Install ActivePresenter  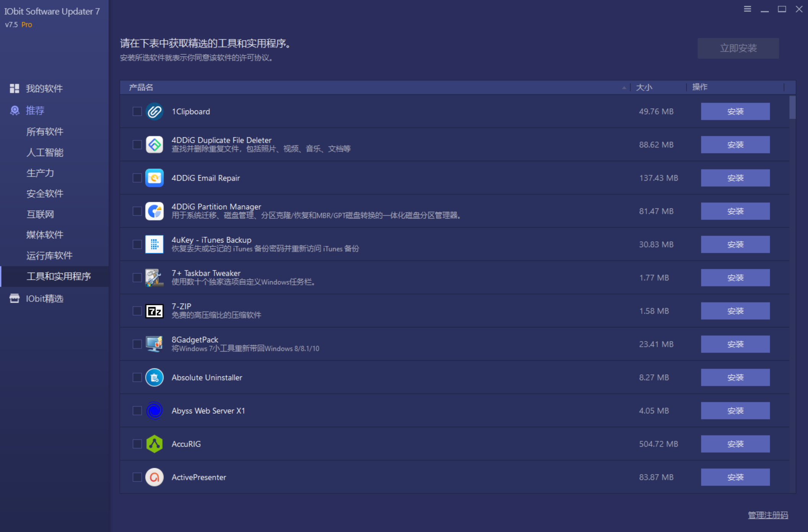(735, 477)
